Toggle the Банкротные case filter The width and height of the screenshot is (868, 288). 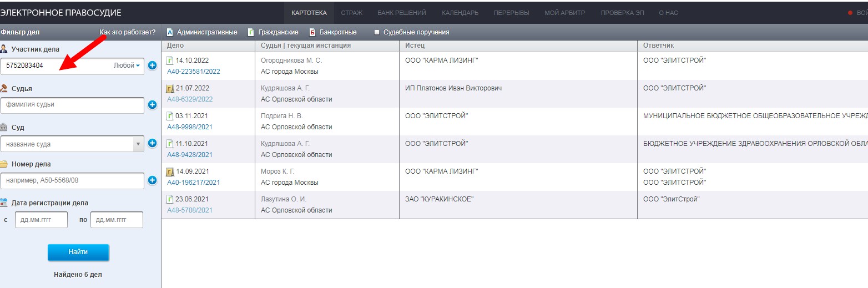(333, 32)
